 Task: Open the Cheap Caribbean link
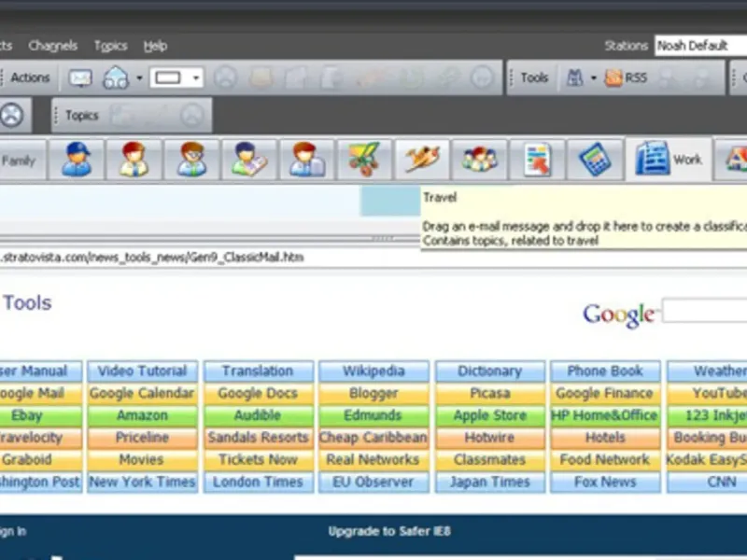pos(374,438)
